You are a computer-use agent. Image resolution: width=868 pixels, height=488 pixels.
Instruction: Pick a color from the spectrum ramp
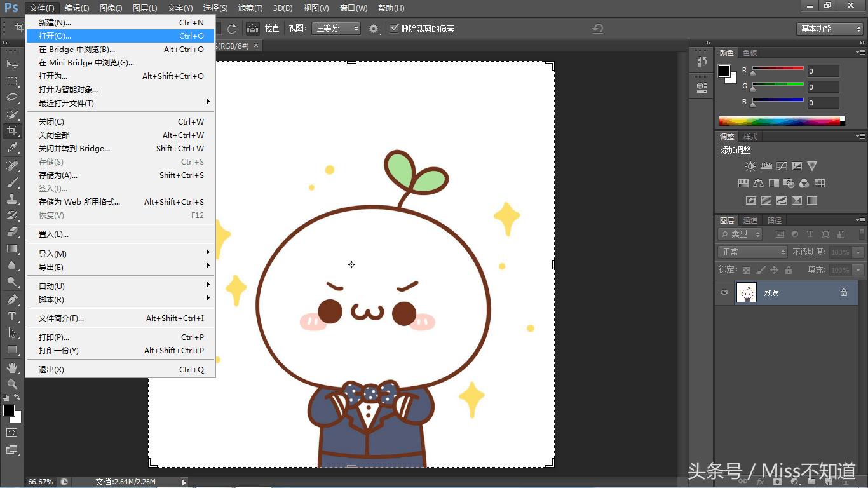[x=780, y=121]
